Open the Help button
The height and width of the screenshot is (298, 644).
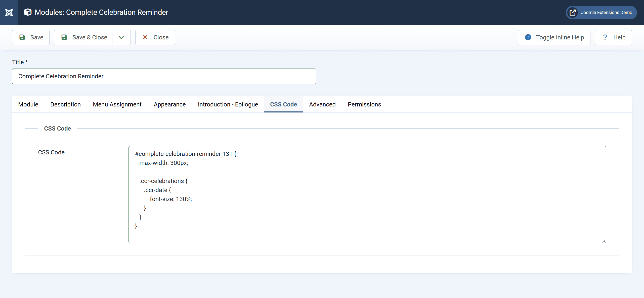pyautogui.click(x=613, y=37)
